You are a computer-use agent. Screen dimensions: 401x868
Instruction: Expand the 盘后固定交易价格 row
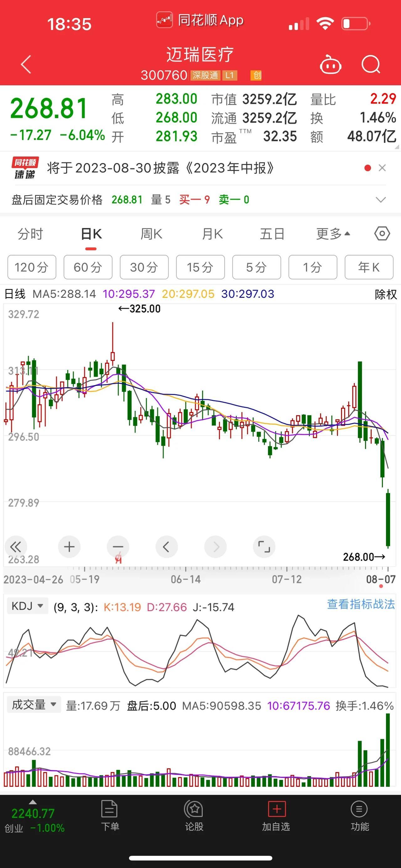(x=380, y=200)
